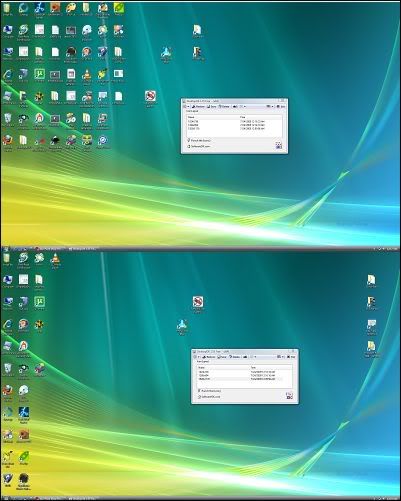Image resolution: width=401 pixels, height=501 pixels.
Task: Open the SoftwareOK.com link in upper DesktopOK
Action: pos(199,146)
